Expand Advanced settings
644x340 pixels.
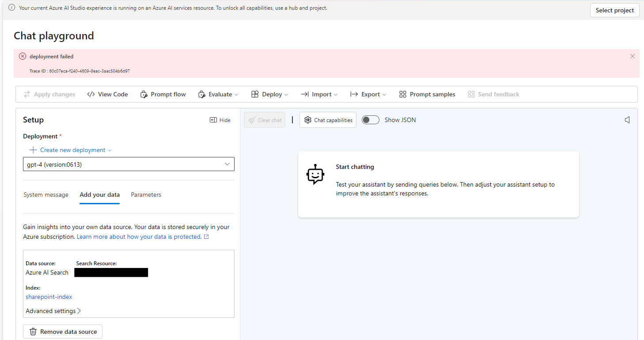tap(53, 311)
